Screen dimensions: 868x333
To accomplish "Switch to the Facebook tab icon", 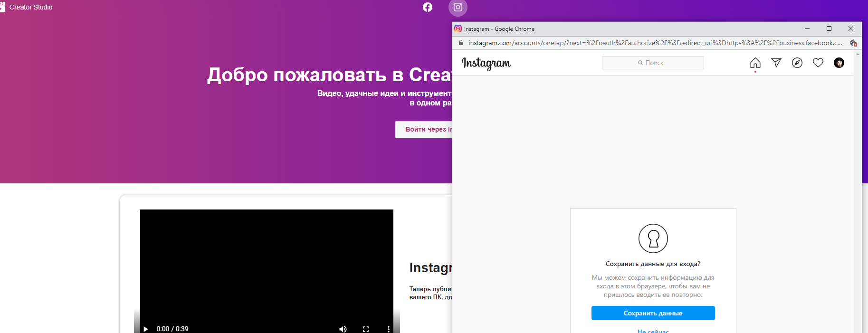I will [x=428, y=7].
